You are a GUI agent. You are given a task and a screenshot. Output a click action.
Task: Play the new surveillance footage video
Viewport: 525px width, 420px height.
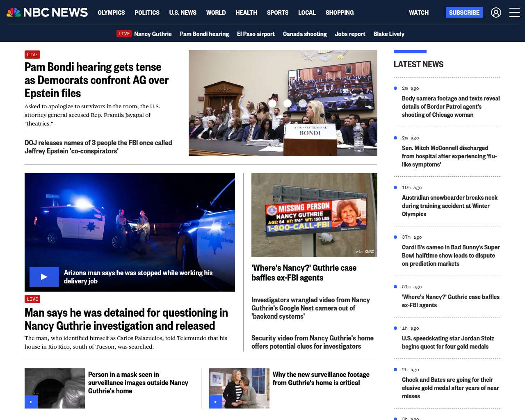[x=216, y=402]
